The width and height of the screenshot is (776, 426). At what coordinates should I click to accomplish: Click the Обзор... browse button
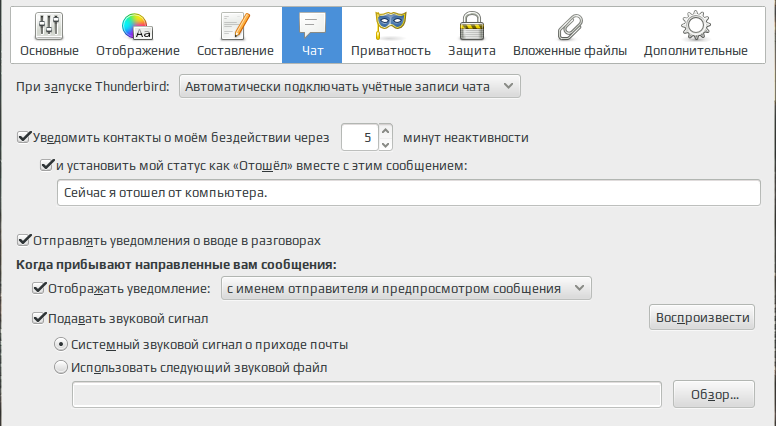point(714,394)
